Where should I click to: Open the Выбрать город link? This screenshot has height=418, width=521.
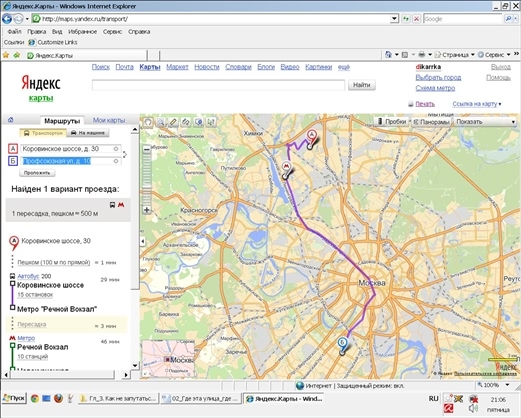tap(438, 77)
